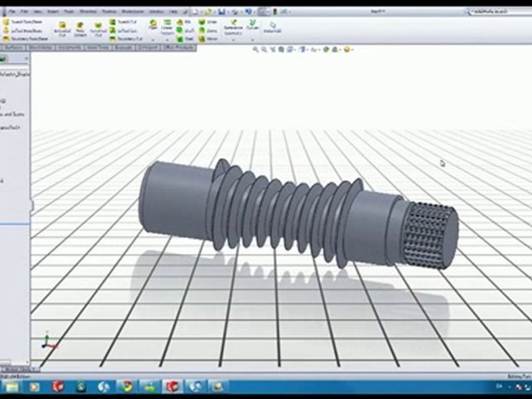The image size is (532, 399).
Task: Select the Boundary Cut tool
Action: (126, 39)
